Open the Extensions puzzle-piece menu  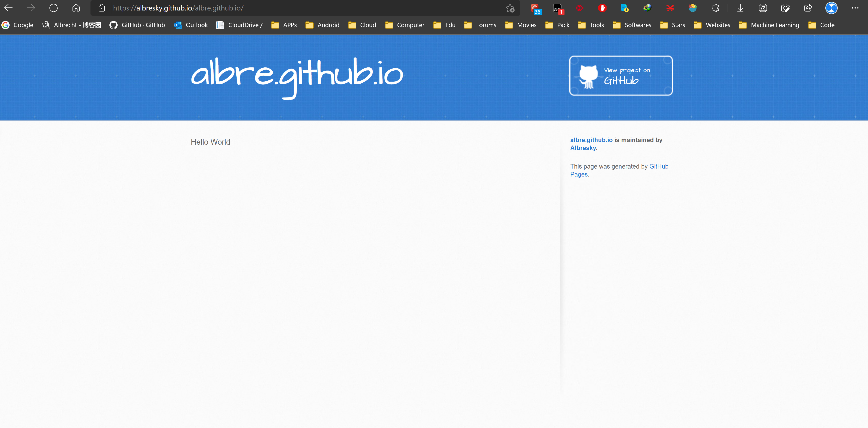click(x=715, y=8)
